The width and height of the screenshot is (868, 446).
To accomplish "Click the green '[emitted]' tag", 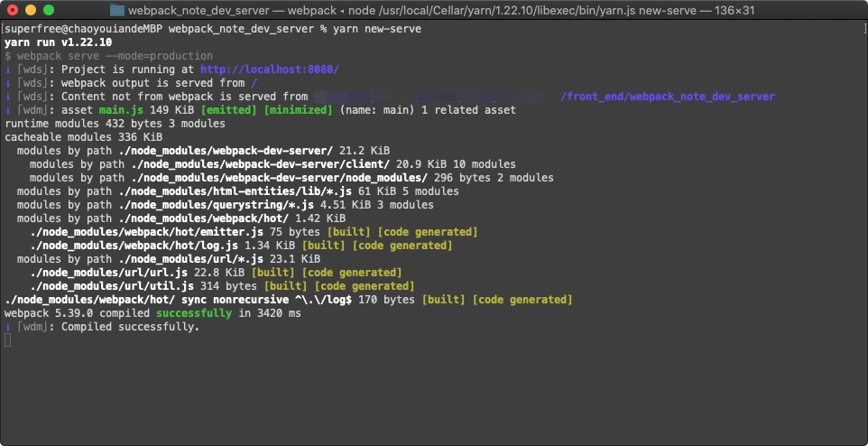I will pyautogui.click(x=229, y=110).
